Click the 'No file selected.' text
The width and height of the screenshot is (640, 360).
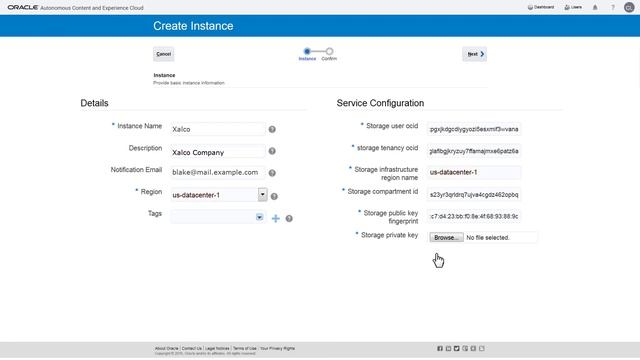488,238
